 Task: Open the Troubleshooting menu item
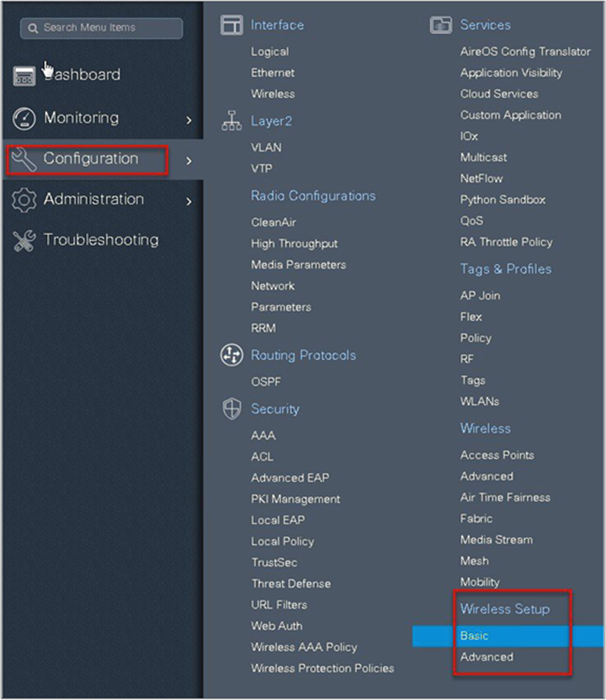(x=100, y=240)
